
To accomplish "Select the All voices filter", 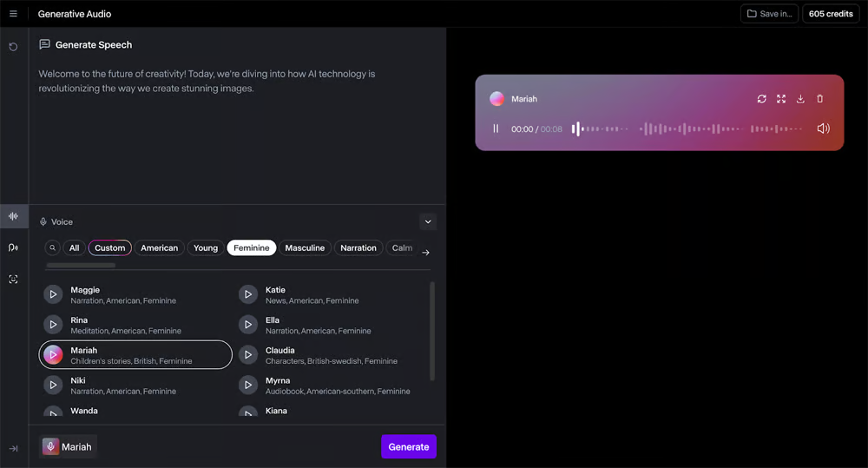I will point(74,248).
